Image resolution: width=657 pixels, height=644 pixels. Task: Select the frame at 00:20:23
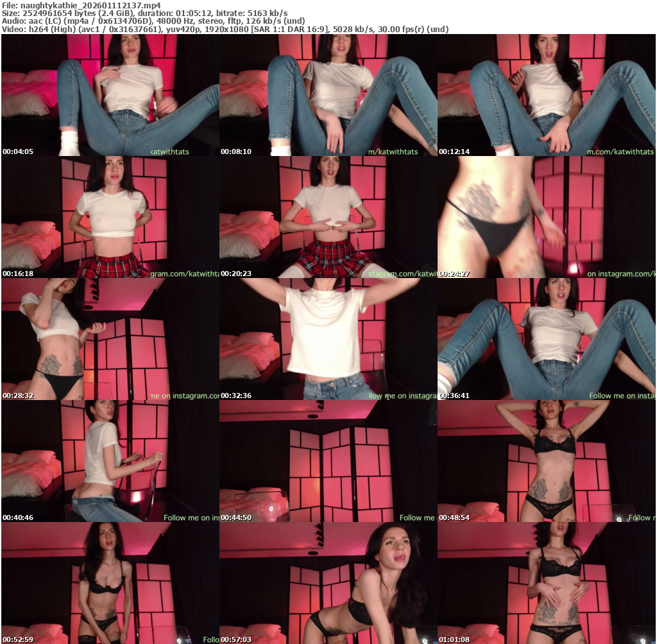pyautogui.click(x=328, y=217)
